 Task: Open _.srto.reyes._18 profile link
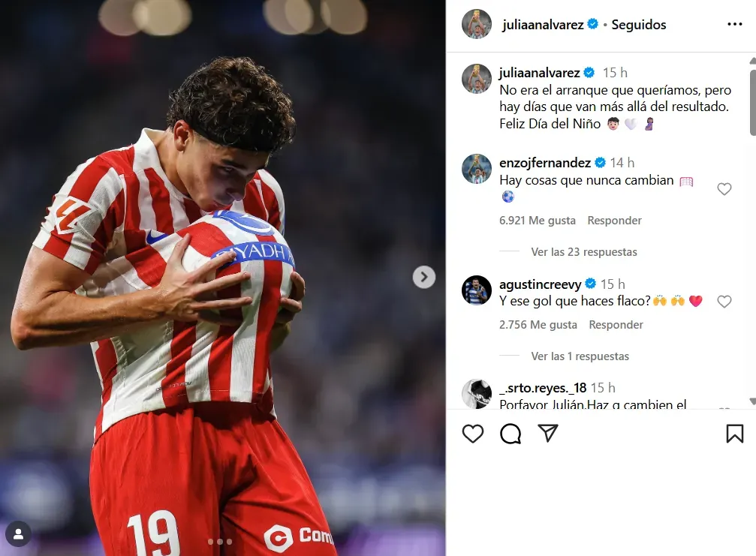click(x=543, y=388)
